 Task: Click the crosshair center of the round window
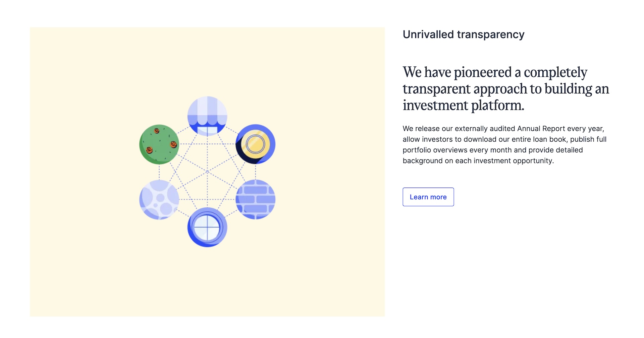pos(207,227)
